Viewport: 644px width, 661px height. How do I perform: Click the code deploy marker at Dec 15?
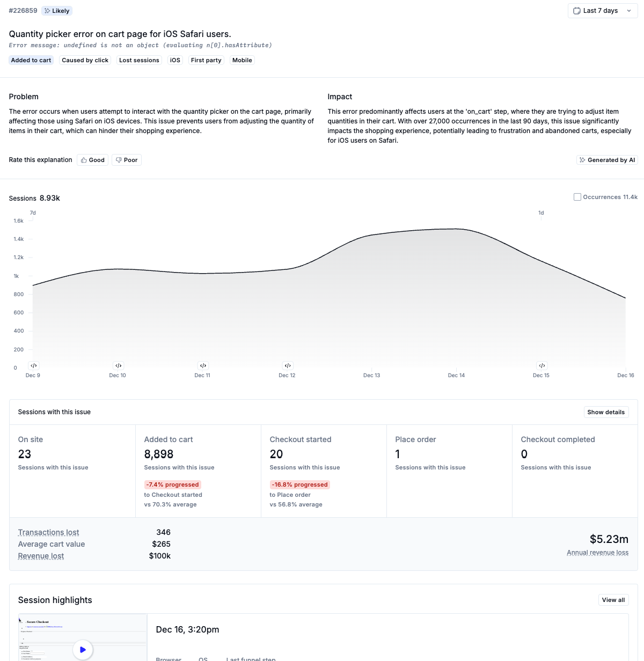point(542,365)
